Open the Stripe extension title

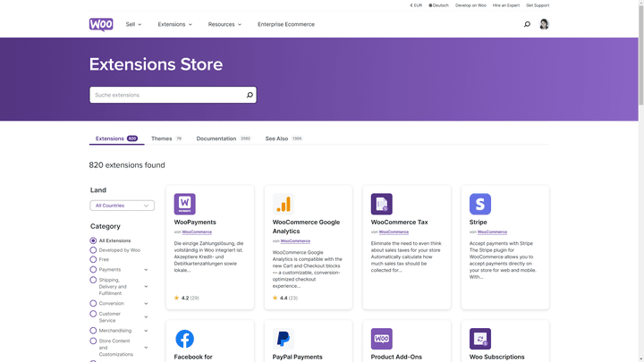tap(478, 222)
